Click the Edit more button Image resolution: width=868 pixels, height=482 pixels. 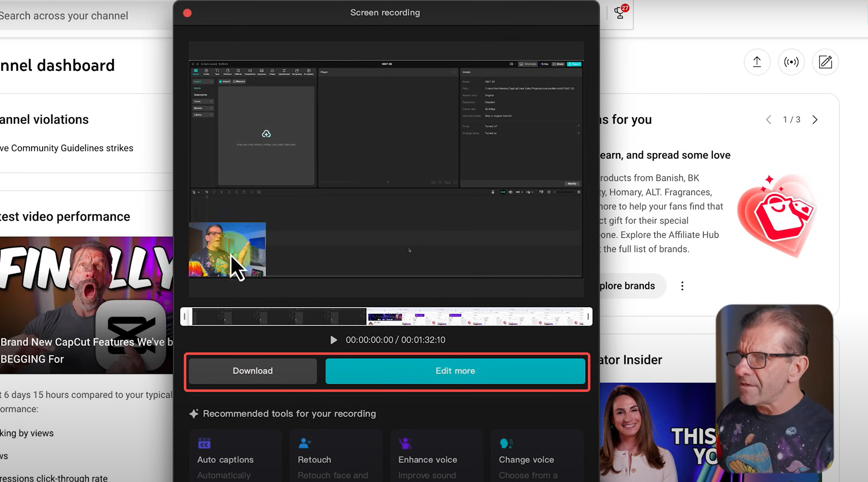click(455, 371)
